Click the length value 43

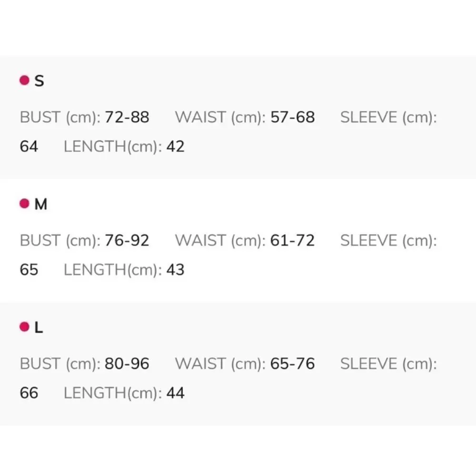coord(175,270)
